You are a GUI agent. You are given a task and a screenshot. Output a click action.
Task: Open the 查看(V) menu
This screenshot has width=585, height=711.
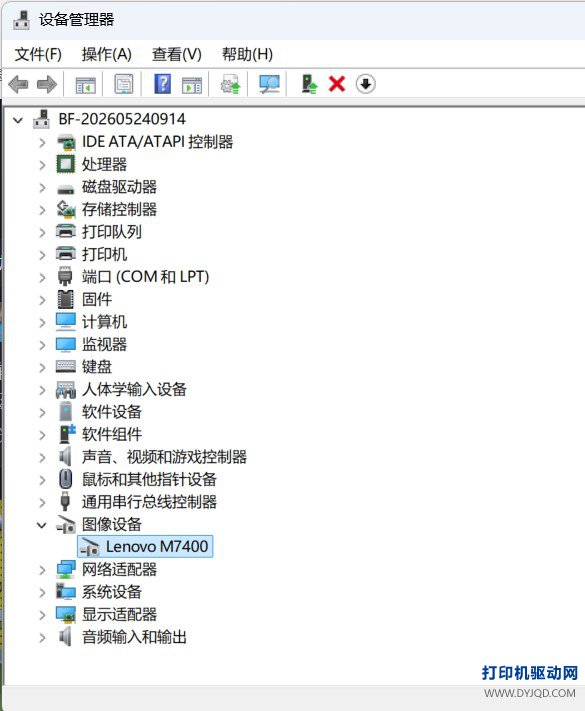tap(176, 54)
